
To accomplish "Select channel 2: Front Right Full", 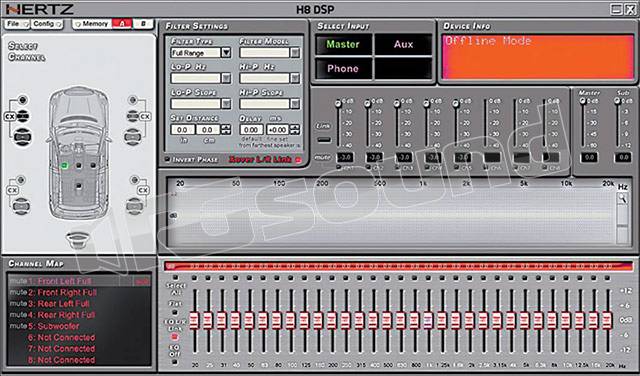I will (79, 293).
